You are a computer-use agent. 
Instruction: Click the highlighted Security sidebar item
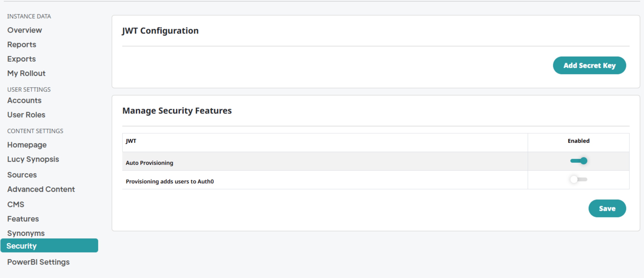[x=49, y=246]
